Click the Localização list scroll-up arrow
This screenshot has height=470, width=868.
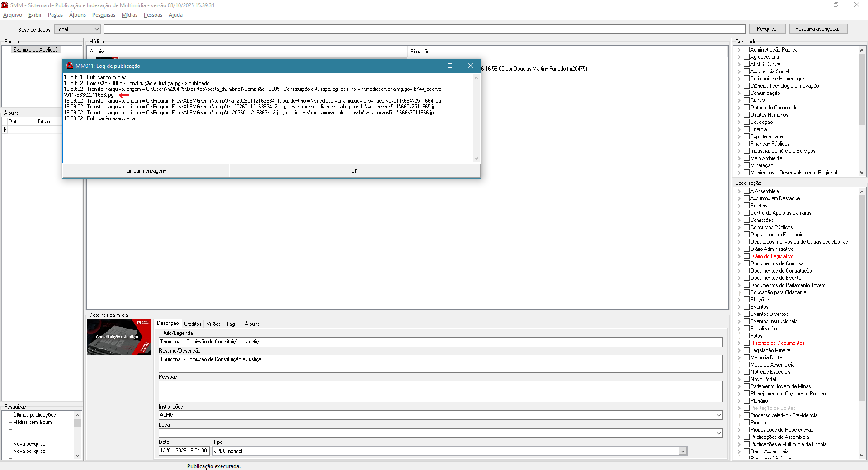click(x=862, y=192)
